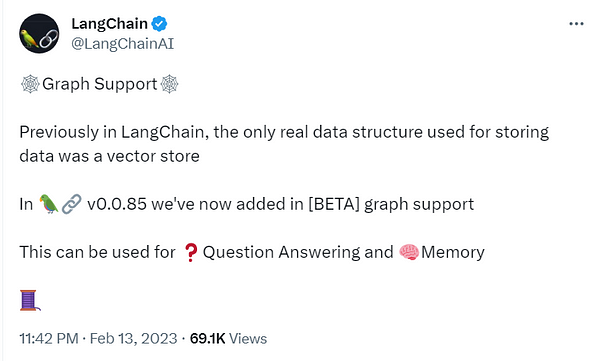The image size is (600, 361).
Task: Click the vector store sentence paragraph
Action: coord(284,144)
